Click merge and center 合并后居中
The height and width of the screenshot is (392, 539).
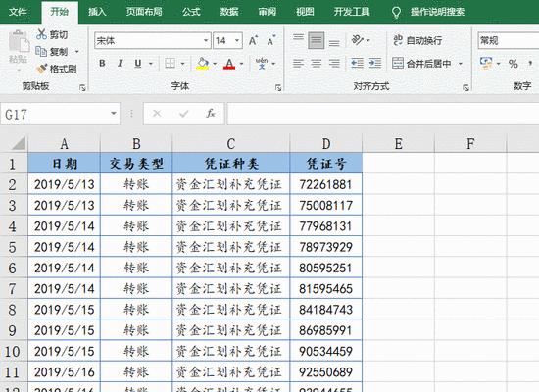[421, 64]
